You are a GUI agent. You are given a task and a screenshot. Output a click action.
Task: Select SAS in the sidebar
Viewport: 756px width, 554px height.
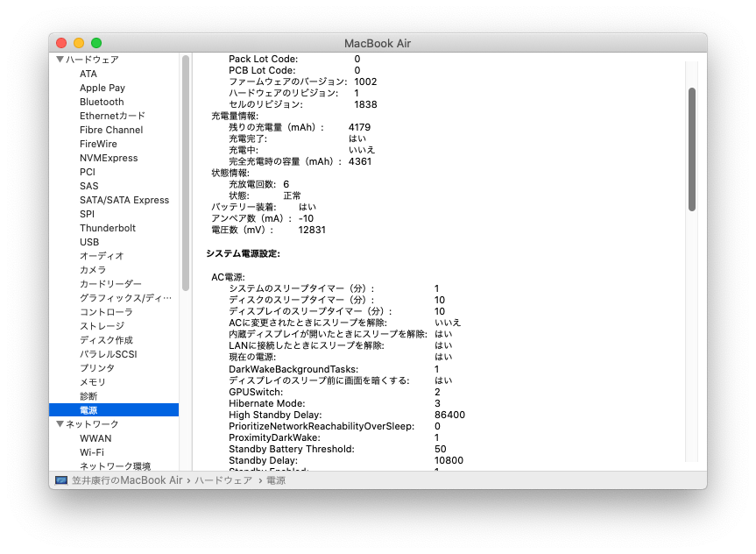pos(88,186)
